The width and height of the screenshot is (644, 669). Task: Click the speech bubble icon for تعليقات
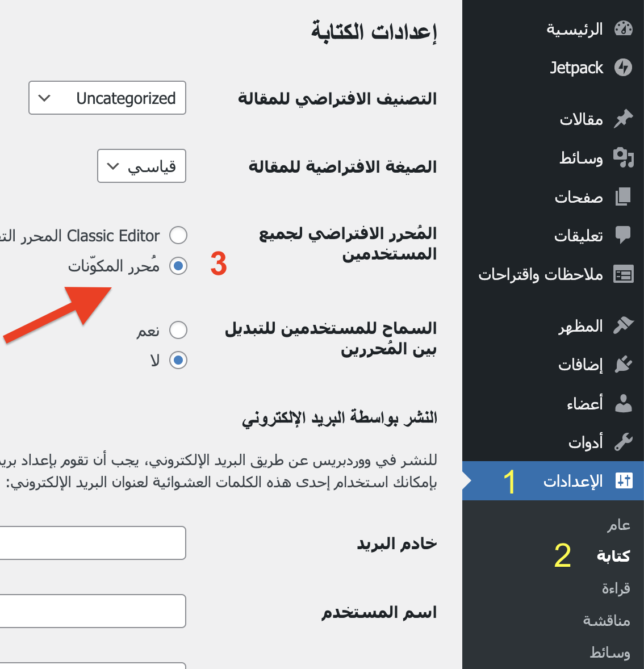(x=623, y=235)
